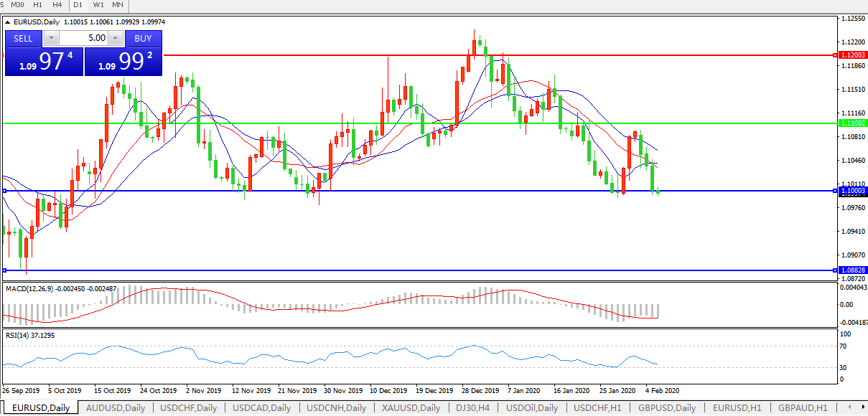Decrease lot volume with the down arrow
The height and width of the screenshot is (416, 868).
51,38
